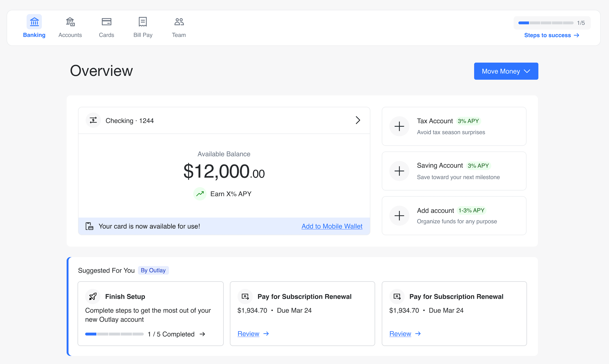
Task: Click the Team people icon
Action: (179, 22)
